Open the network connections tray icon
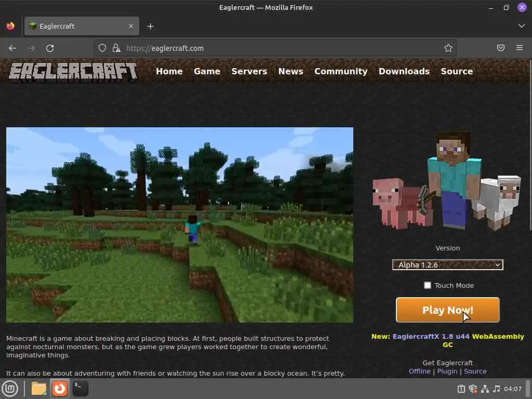 click(485, 389)
